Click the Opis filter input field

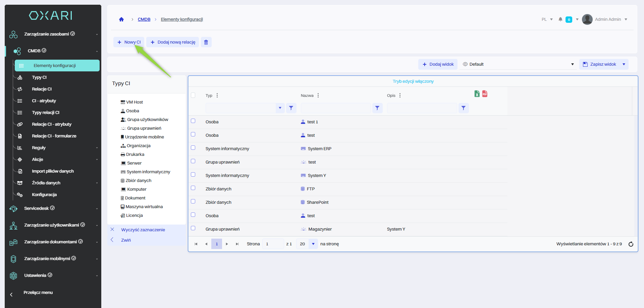[x=422, y=108]
